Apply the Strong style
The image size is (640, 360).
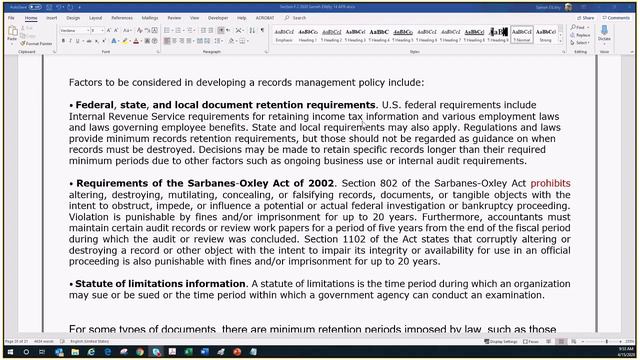coord(546,35)
